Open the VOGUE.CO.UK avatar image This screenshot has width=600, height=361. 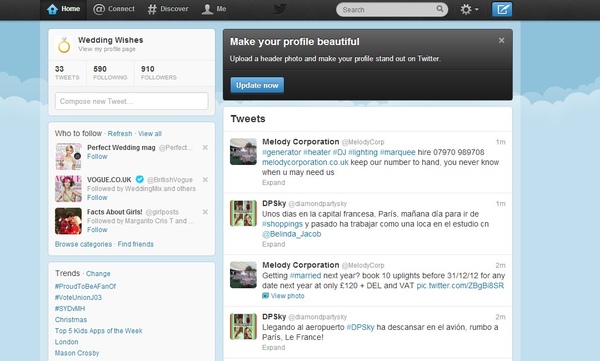pos(68,189)
